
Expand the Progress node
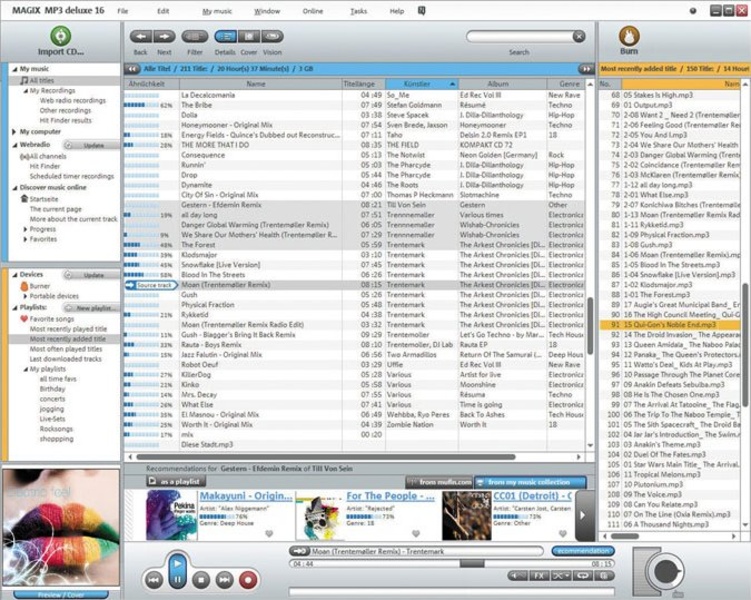point(25,229)
